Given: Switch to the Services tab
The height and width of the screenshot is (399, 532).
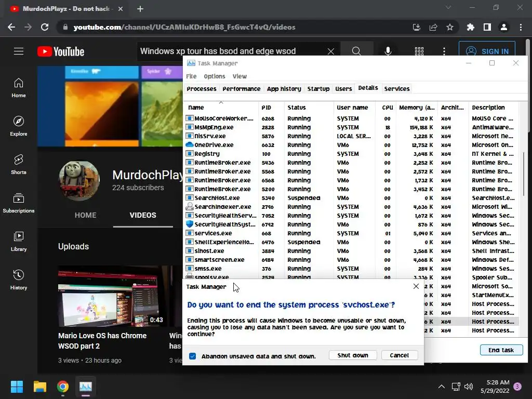Looking at the screenshot, I should pyautogui.click(x=397, y=88).
